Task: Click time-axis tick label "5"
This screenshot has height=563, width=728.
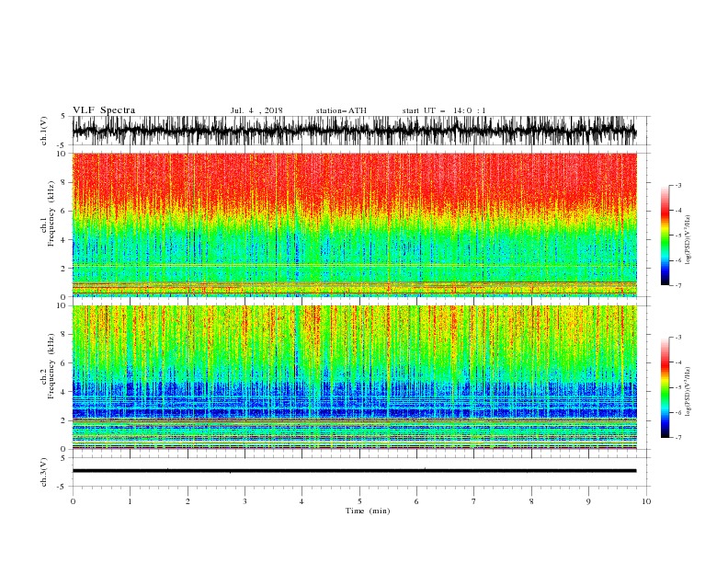Action: click(x=359, y=501)
